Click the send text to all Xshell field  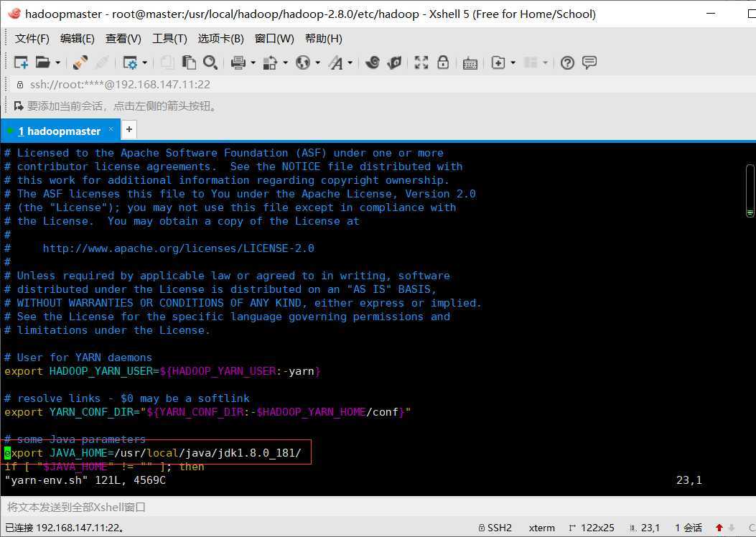tap(378, 507)
